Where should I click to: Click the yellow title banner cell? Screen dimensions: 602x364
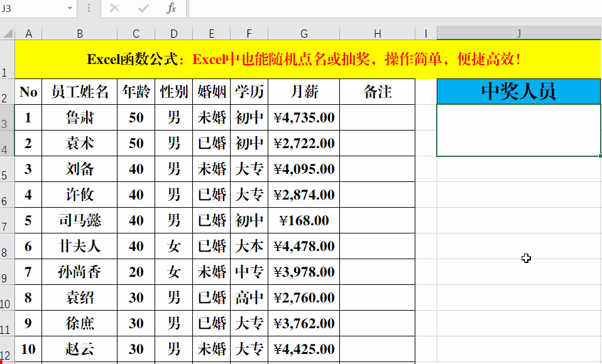(x=307, y=60)
